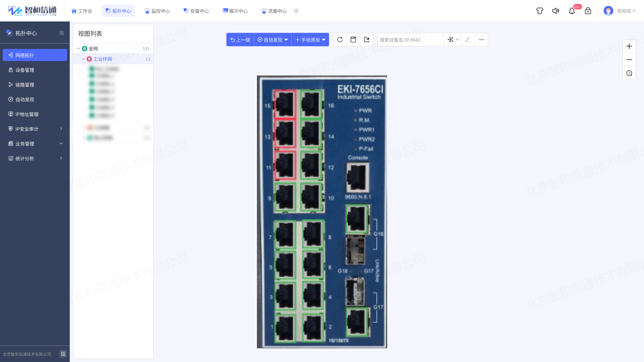
Task: Click the theme (shirt) icon
Action: point(539,11)
